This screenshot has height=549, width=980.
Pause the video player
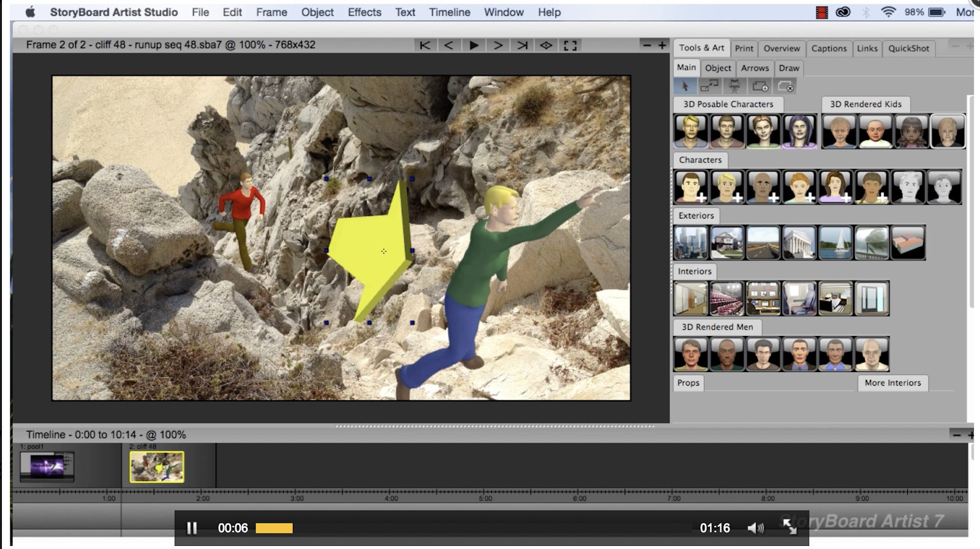(x=192, y=528)
